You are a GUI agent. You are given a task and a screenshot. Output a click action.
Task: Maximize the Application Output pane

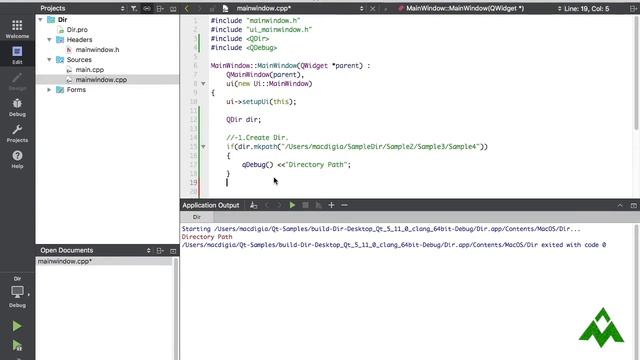(x=633, y=205)
